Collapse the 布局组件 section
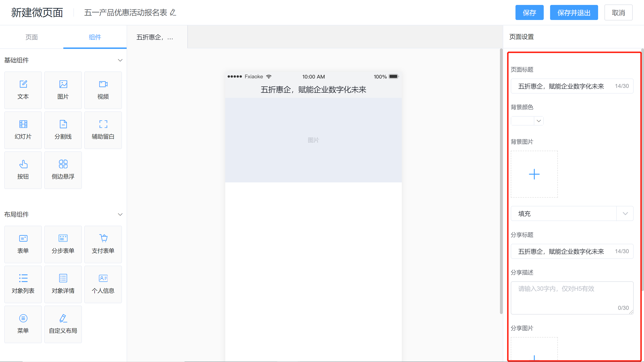644x362 pixels. 120,214
